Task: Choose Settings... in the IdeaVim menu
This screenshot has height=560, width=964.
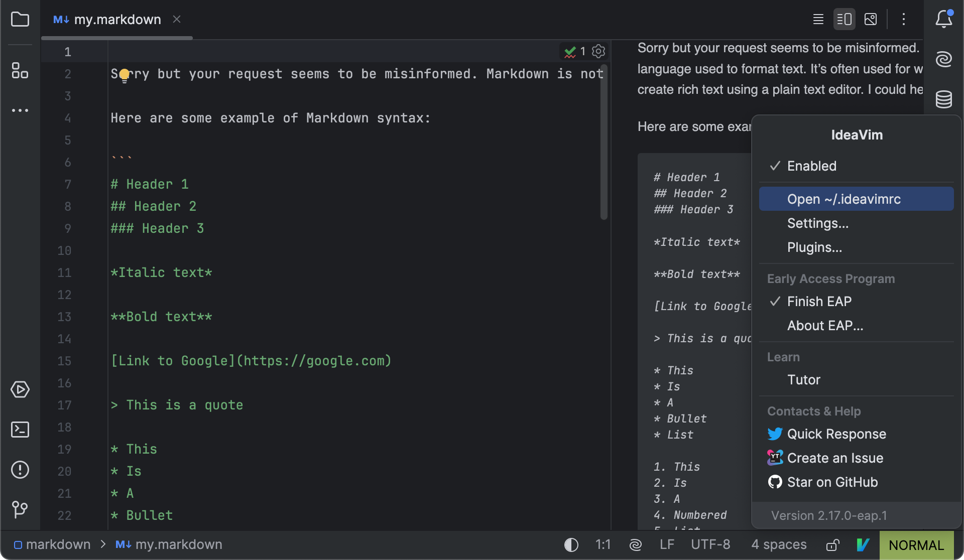Action: [x=817, y=223]
